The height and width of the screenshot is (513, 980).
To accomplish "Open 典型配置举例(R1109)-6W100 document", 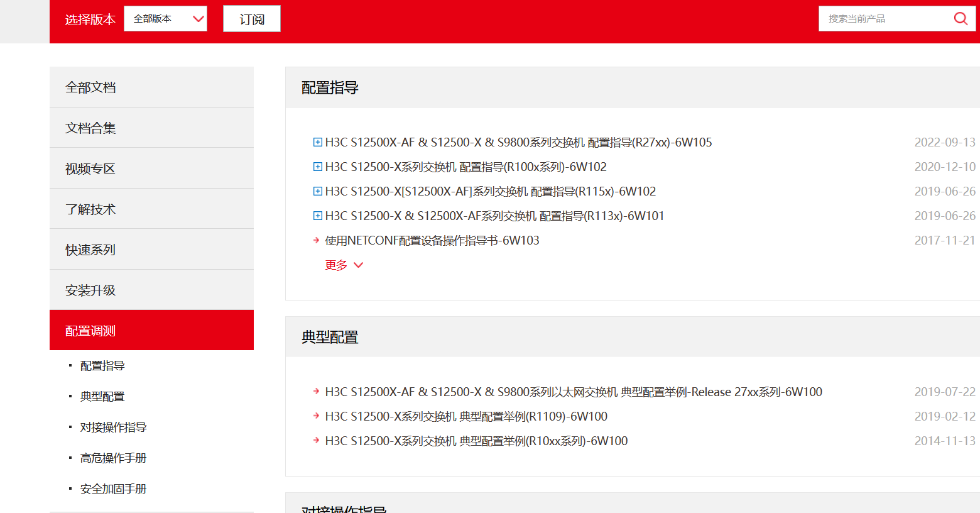I will tap(466, 417).
